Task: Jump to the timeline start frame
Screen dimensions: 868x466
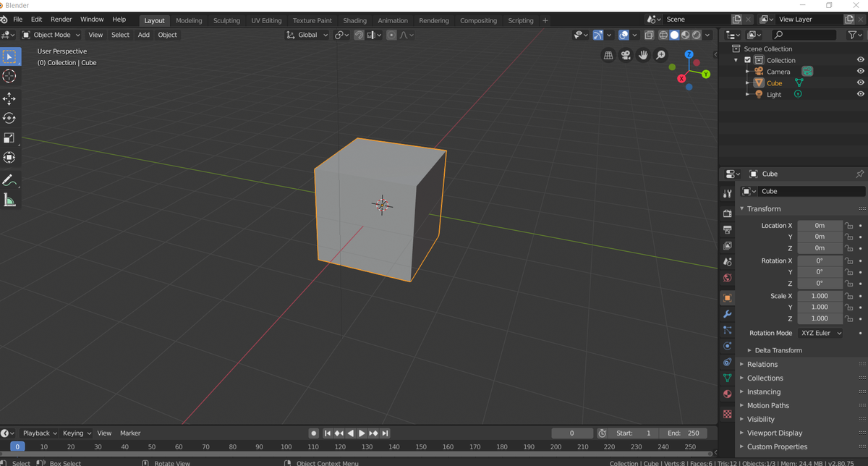Action: point(328,433)
